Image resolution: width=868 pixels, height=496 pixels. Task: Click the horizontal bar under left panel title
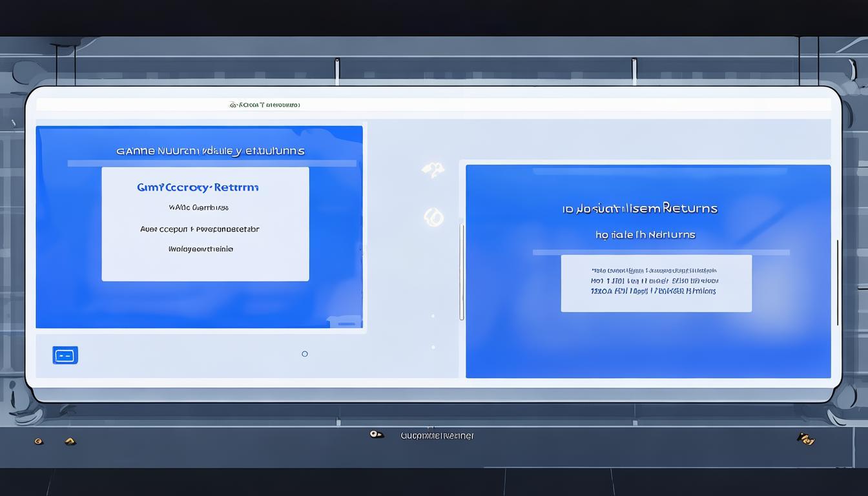[212, 163]
